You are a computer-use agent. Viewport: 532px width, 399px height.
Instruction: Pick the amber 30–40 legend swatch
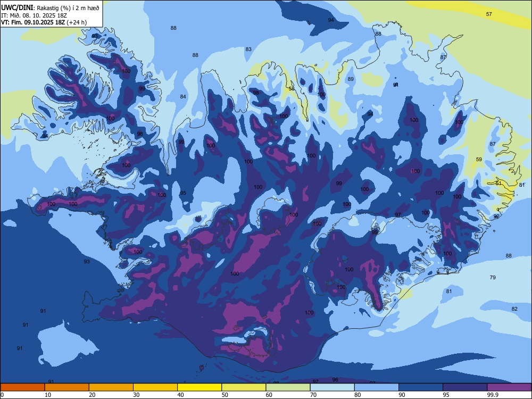click(155, 387)
